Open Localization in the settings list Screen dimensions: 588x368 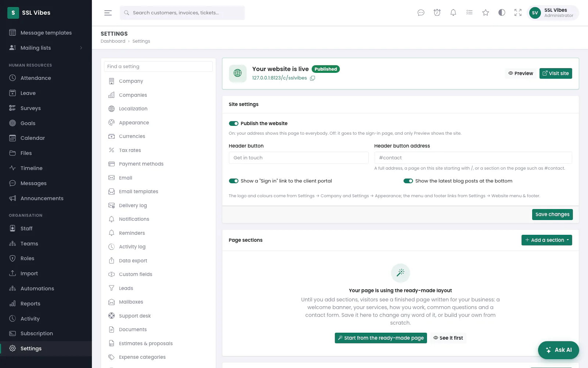158,109
